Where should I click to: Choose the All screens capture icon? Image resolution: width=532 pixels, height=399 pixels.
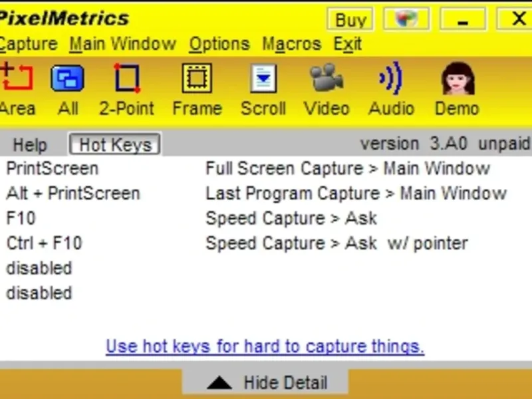[x=68, y=89]
